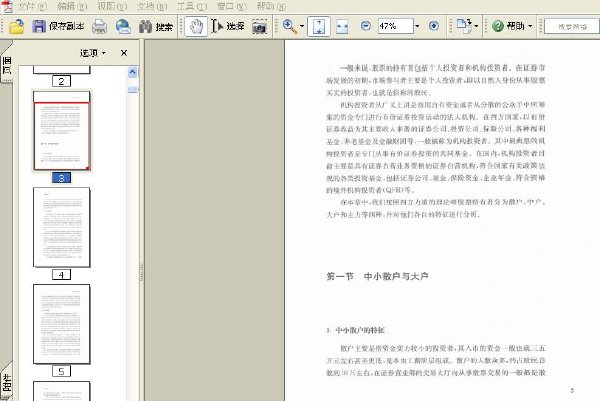Select the page 4 thumbnail
This screenshot has width=600, height=401.
click(x=62, y=227)
